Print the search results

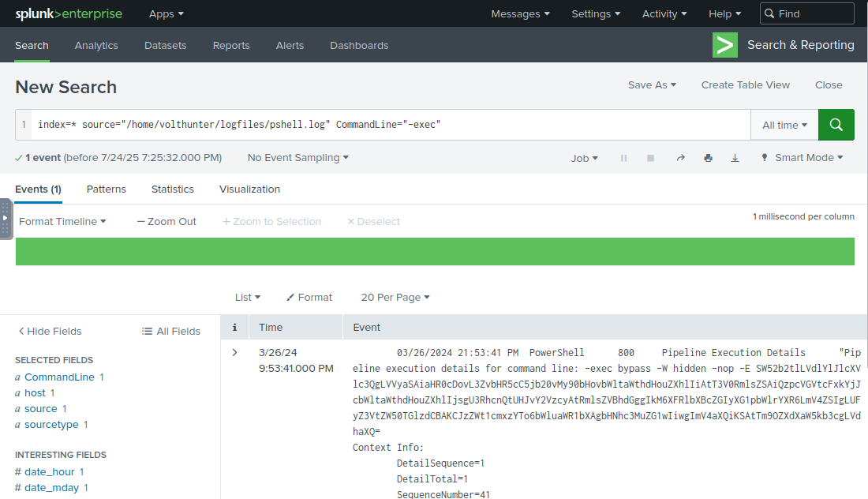pos(708,157)
